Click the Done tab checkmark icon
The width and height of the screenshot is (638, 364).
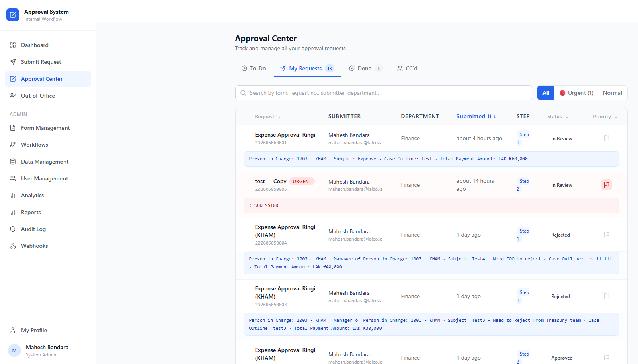352,68
